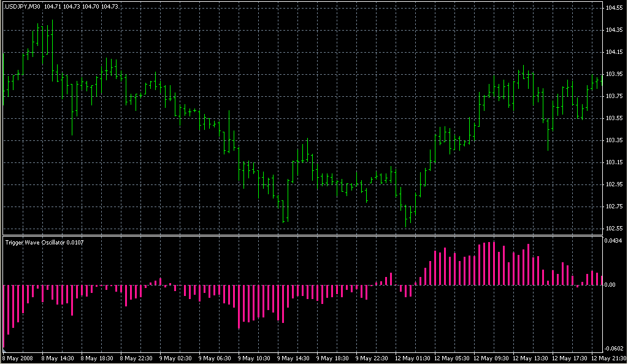
Task: Click the 12 May 13:30 time label
Action: (x=530, y=358)
